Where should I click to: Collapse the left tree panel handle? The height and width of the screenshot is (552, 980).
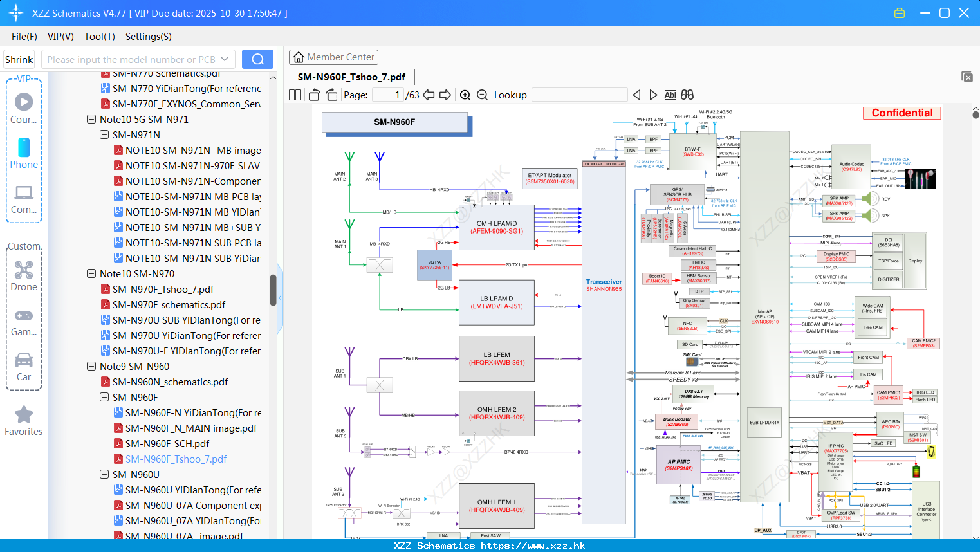[280, 298]
